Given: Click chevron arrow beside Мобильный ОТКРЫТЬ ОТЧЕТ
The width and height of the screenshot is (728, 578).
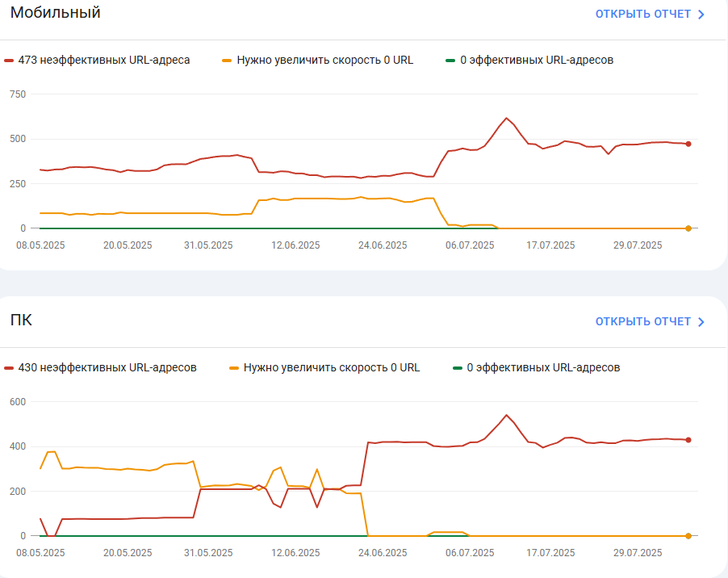Looking at the screenshot, I should click(x=701, y=15).
